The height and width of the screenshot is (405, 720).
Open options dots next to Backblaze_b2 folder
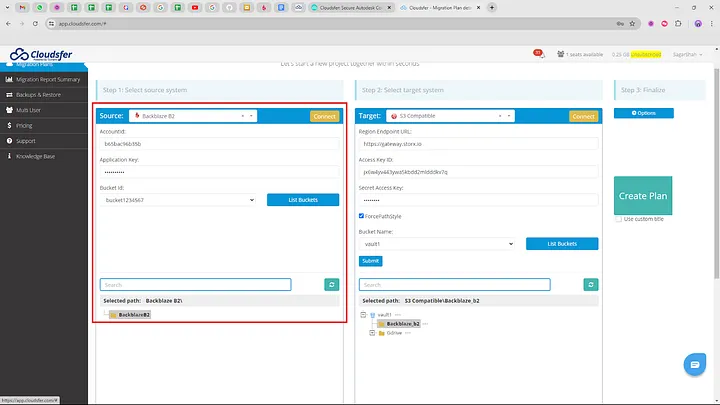425,324
